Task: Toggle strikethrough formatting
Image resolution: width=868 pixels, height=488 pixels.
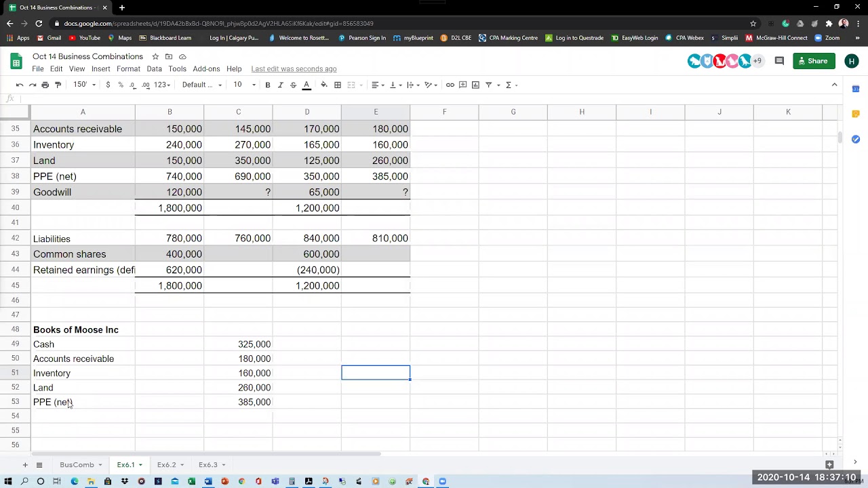Action: coord(293,85)
